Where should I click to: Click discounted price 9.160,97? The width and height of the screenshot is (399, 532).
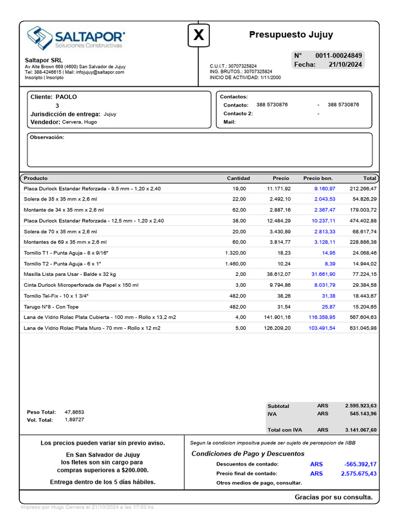(325, 189)
